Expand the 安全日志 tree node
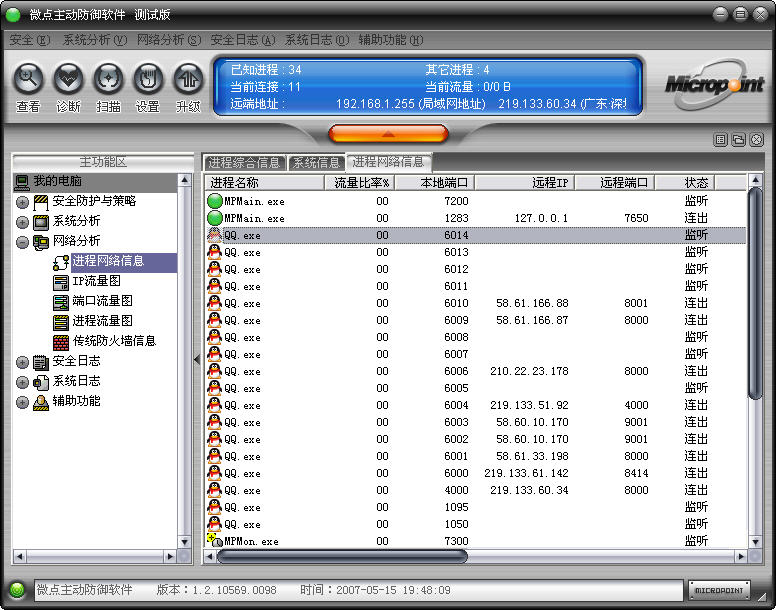The height and width of the screenshot is (610, 776). (x=22, y=362)
